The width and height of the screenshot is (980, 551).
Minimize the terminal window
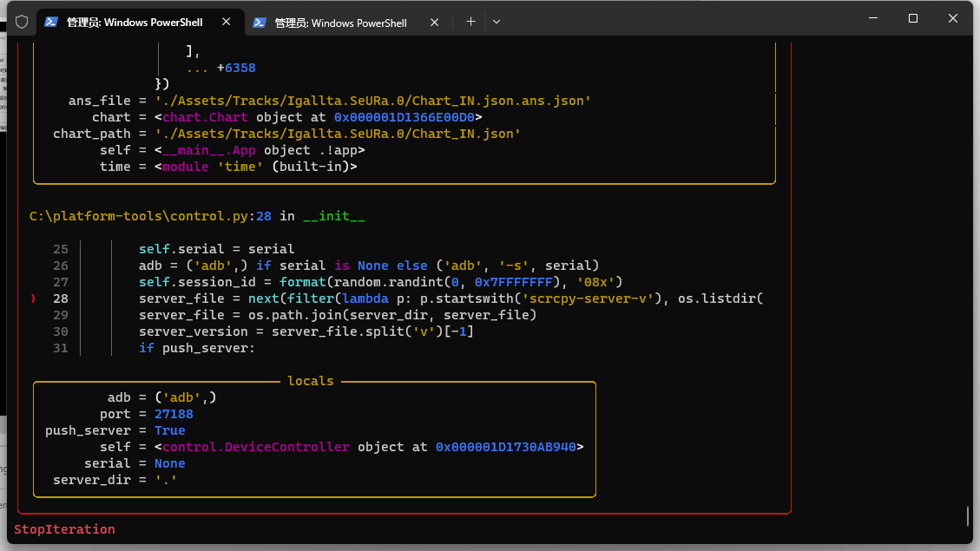(873, 18)
